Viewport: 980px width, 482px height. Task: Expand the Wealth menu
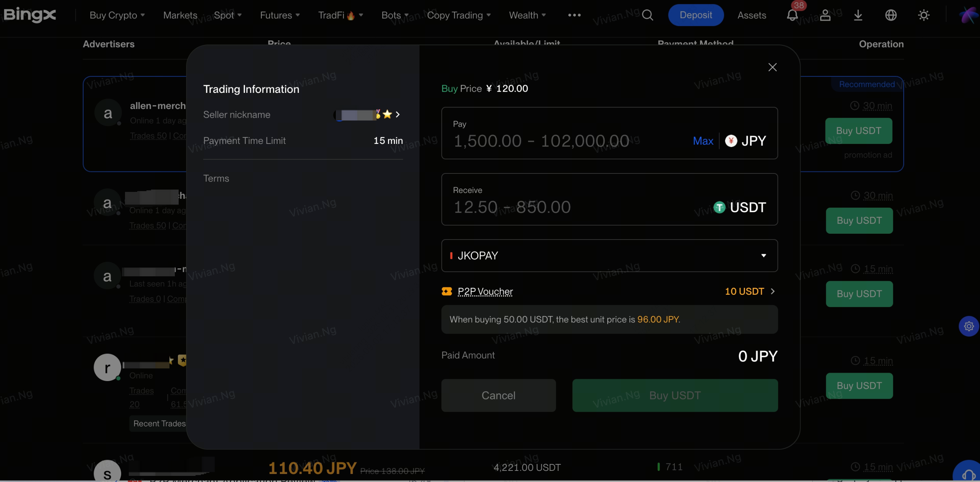point(527,15)
